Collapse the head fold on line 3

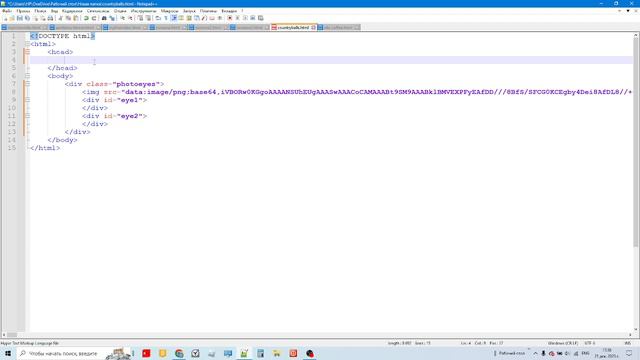coord(28,52)
